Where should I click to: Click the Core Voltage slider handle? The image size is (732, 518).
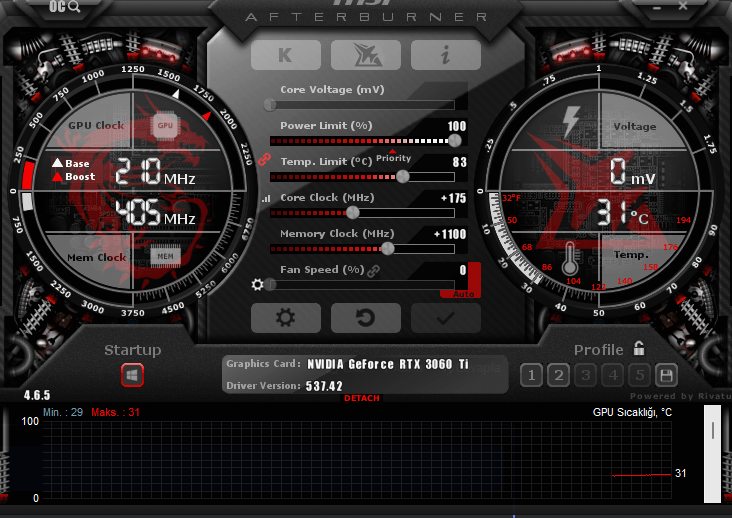(x=270, y=105)
